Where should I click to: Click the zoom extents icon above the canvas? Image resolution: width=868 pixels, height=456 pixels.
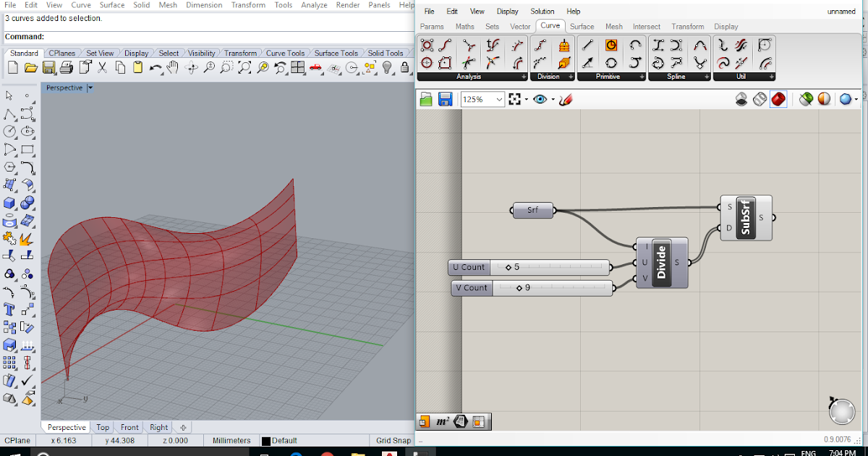[x=515, y=99]
